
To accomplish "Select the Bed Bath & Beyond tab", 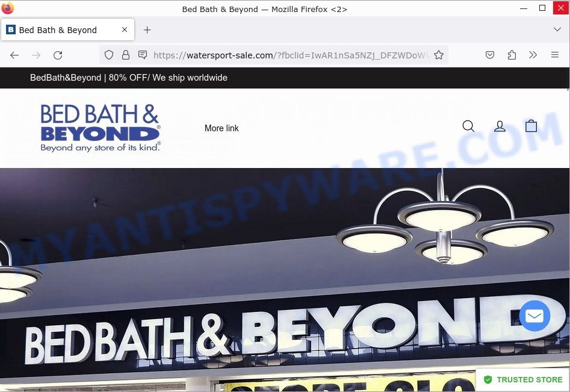I will [x=68, y=30].
